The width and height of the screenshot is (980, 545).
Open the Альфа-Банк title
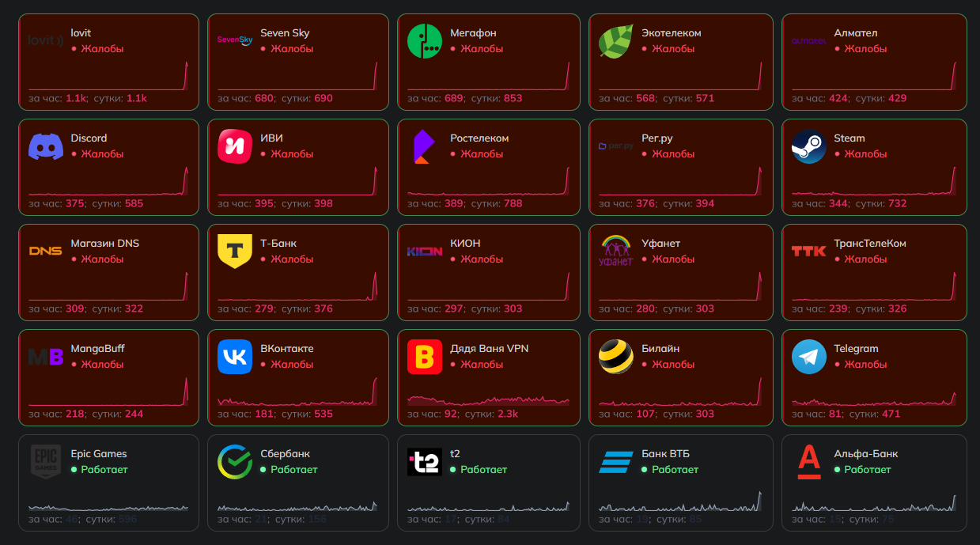(866, 454)
